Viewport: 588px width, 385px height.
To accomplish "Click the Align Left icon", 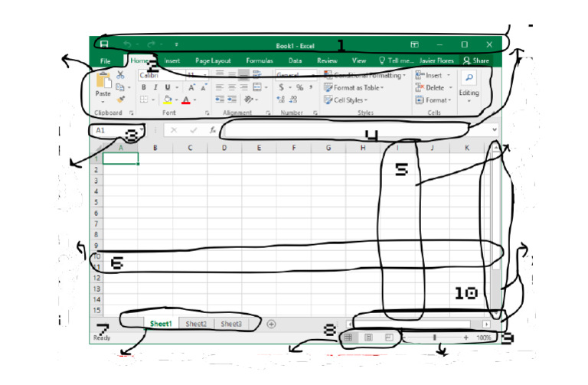I will coord(220,87).
